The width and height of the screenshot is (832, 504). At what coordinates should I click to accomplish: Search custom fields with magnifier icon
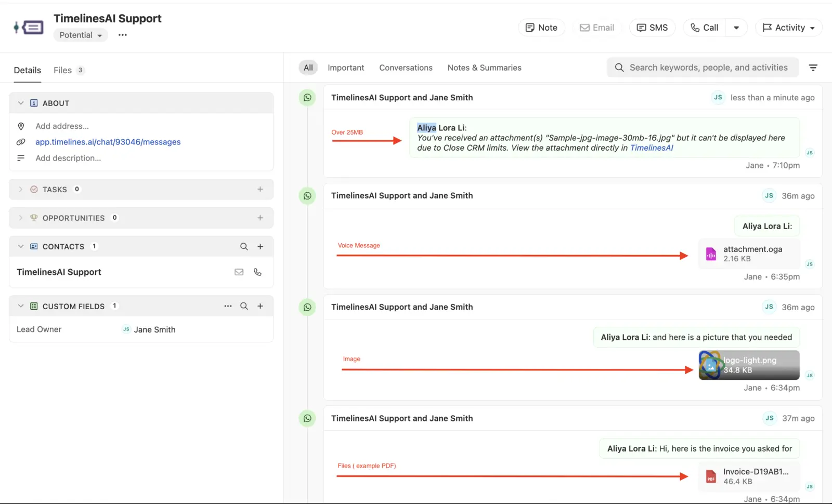tap(244, 306)
